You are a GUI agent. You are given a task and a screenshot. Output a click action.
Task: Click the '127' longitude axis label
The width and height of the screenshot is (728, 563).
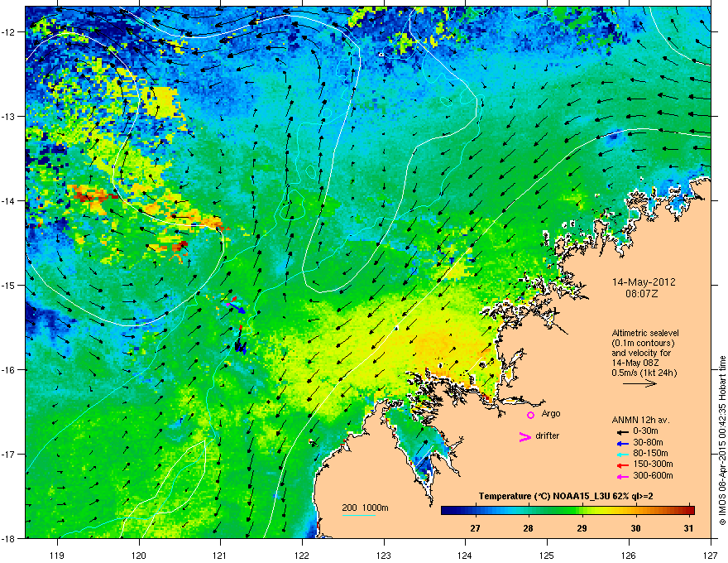coord(711,555)
